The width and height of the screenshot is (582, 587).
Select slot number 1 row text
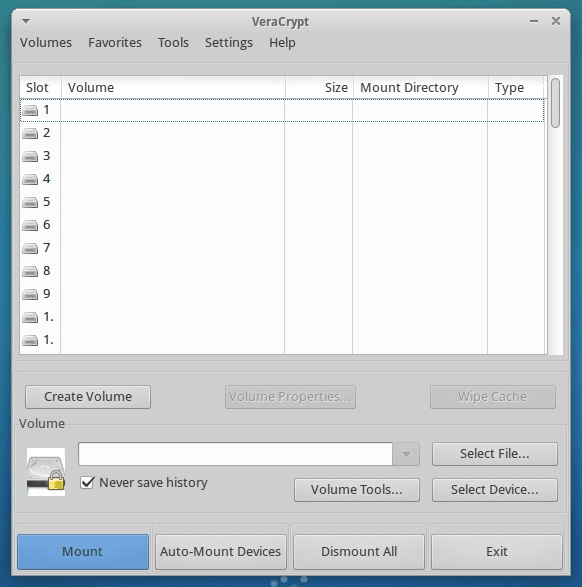(x=46, y=110)
